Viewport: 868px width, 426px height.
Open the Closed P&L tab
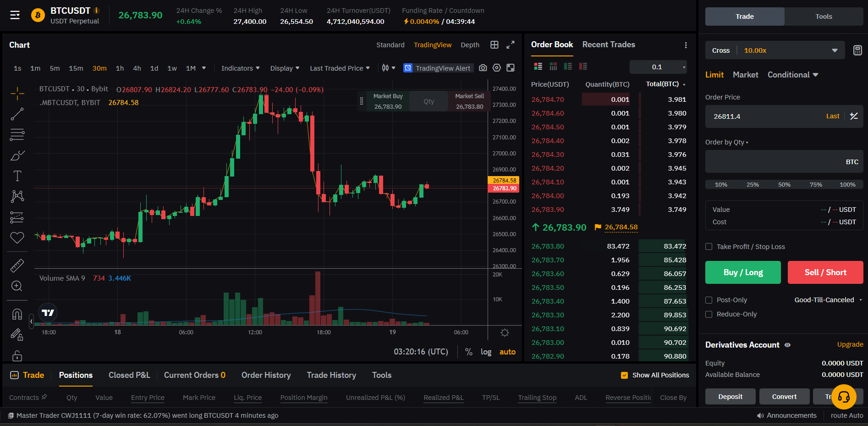pyautogui.click(x=129, y=375)
